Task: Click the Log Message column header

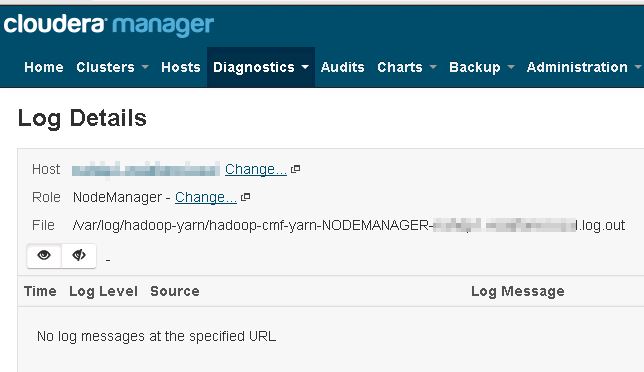Action: click(518, 291)
